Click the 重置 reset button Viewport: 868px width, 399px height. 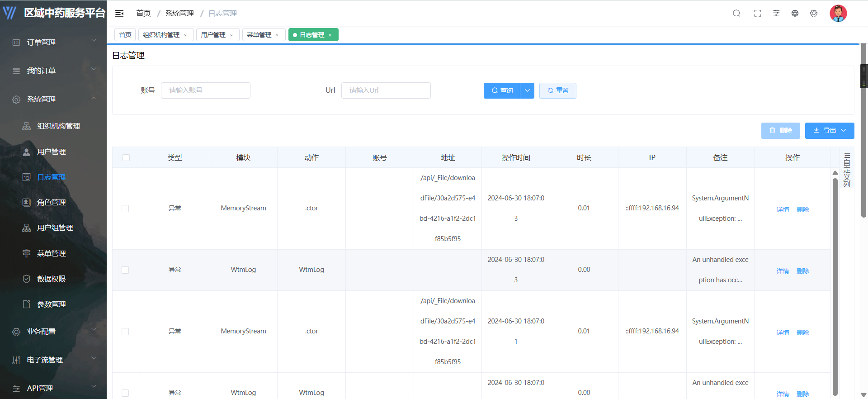558,90
